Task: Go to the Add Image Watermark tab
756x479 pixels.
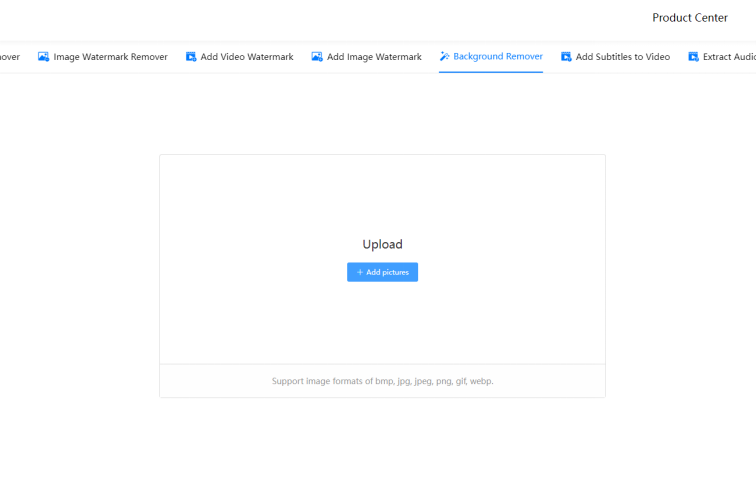Action: 366,57
